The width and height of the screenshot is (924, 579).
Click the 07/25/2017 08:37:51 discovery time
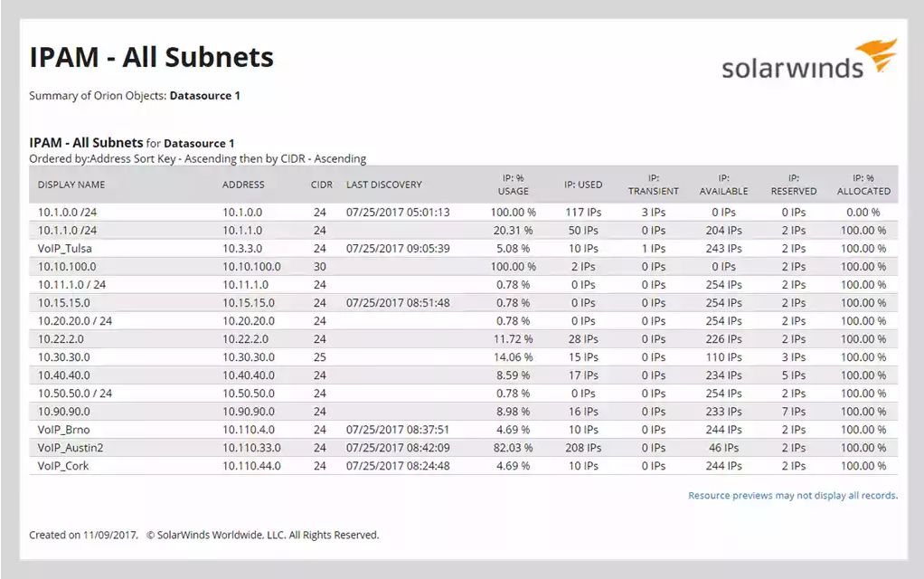pyautogui.click(x=398, y=430)
